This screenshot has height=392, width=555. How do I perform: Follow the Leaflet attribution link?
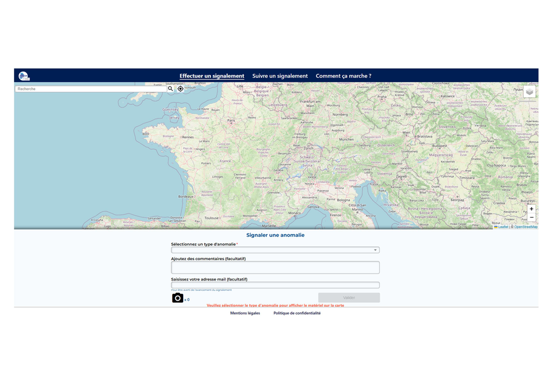(503, 227)
